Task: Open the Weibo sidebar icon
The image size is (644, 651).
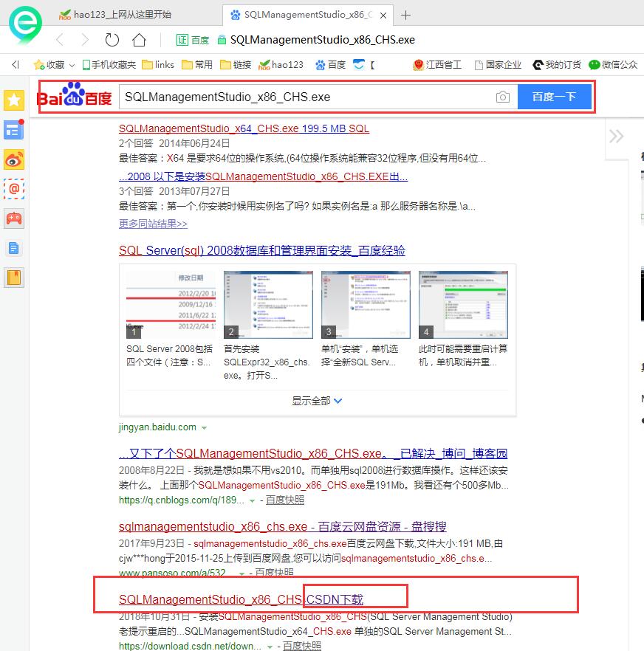Action: [x=13, y=159]
